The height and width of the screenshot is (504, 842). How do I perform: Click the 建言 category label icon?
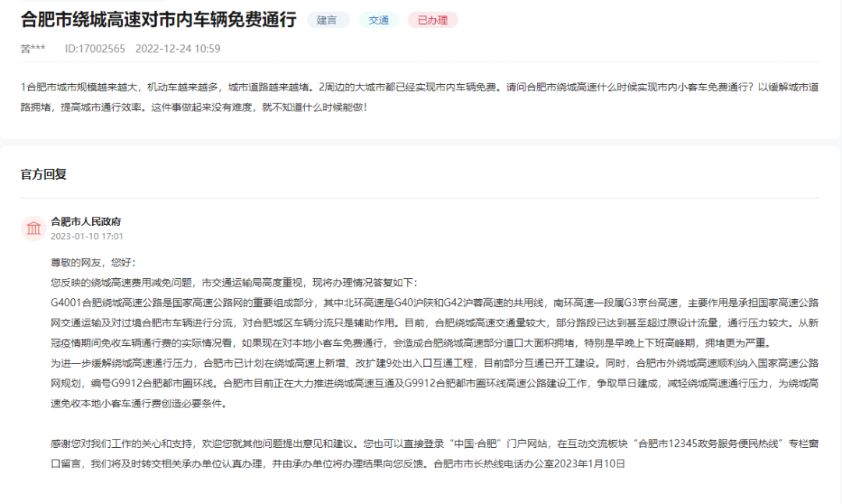click(x=327, y=20)
